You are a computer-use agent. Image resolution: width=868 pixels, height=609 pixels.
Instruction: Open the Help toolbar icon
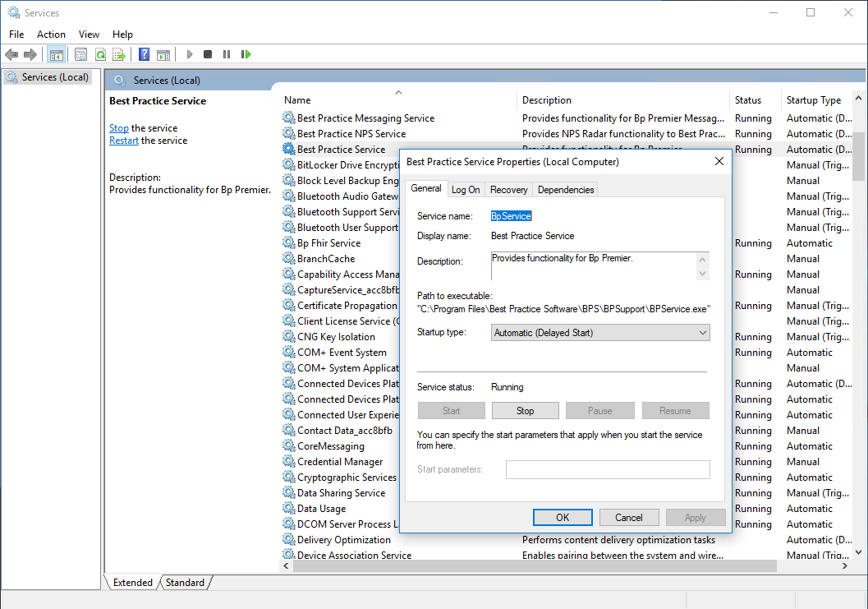click(144, 54)
